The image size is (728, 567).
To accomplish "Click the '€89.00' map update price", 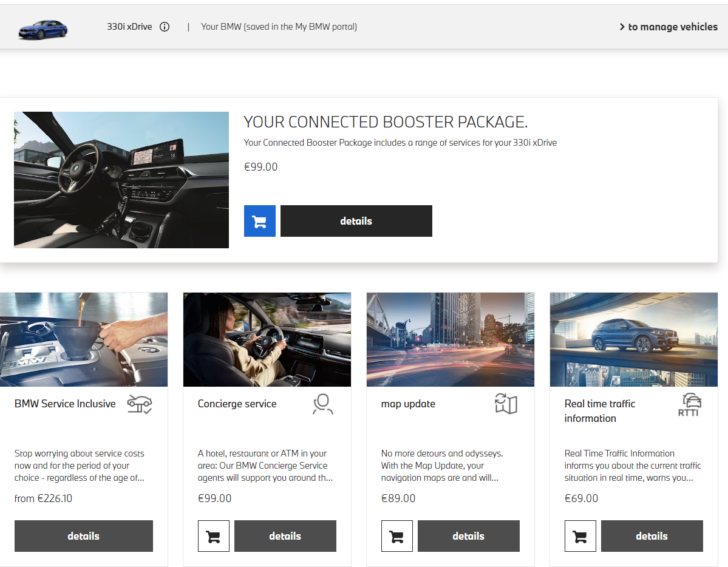I will pos(398,498).
